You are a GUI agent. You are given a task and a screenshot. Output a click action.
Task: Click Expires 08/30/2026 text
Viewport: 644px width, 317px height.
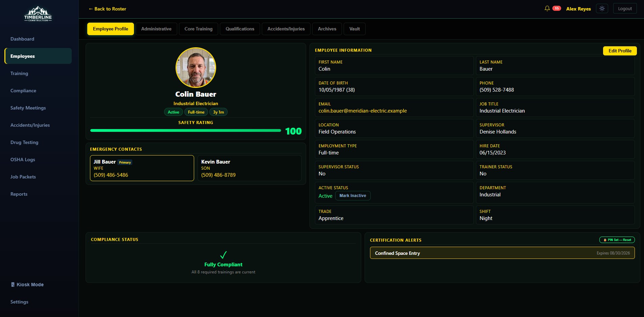pyautogui.click(x=613, y=253)
